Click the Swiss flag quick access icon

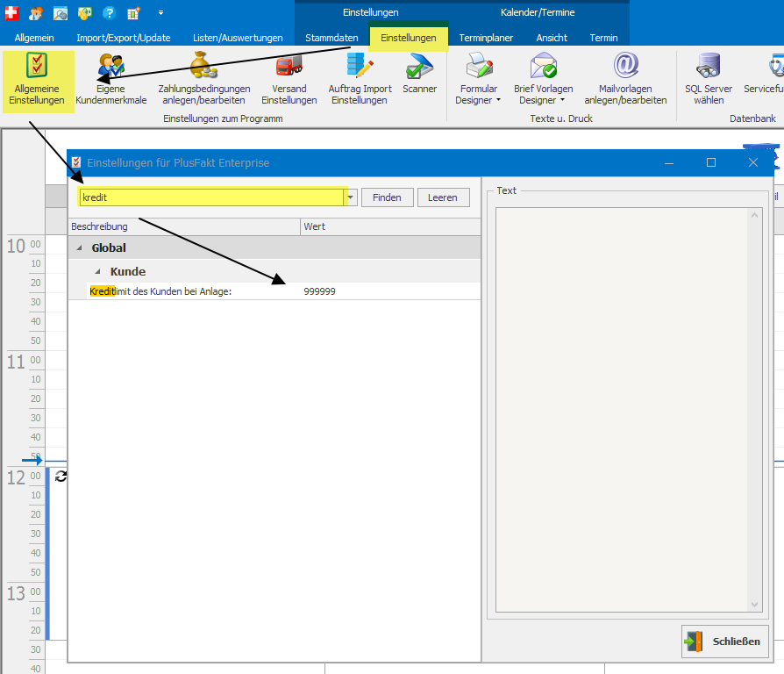pyautogui.click(x=11, y=12)
